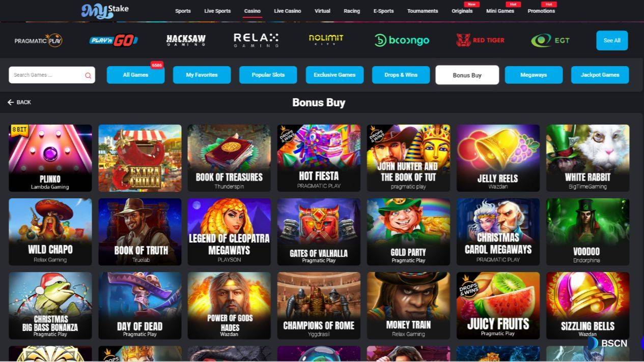Click the MyStake logo
Image resolution: width=644 pixels, height=362 pixels.
tap(105, 10)
